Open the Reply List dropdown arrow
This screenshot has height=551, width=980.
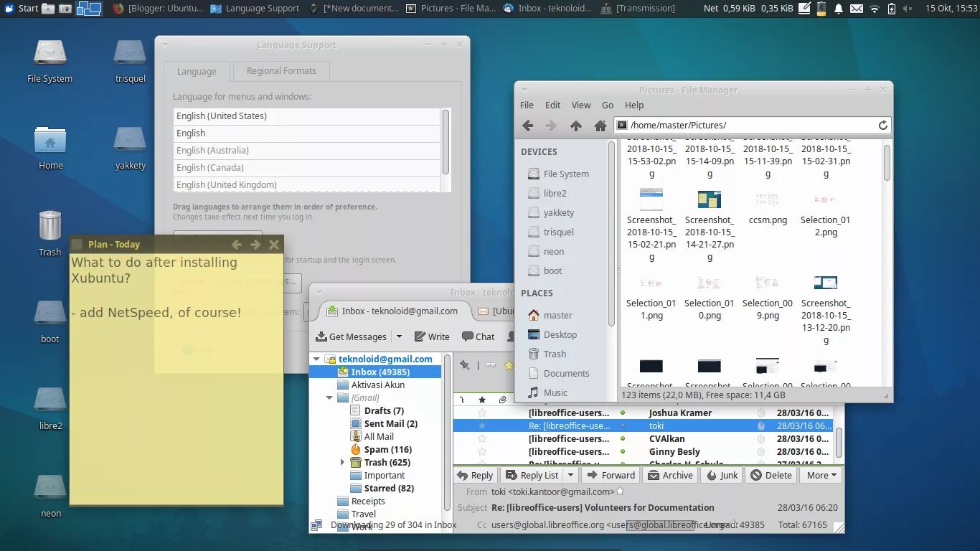pyautogui.click(x=570, y=475)
